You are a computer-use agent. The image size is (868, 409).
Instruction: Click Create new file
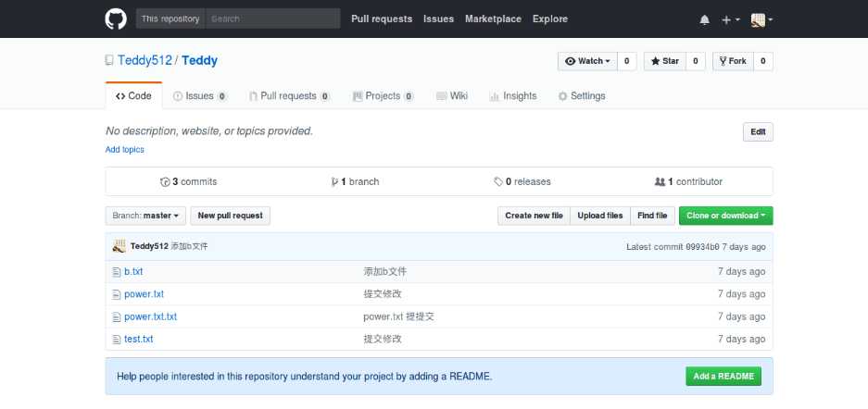point(534,216)
